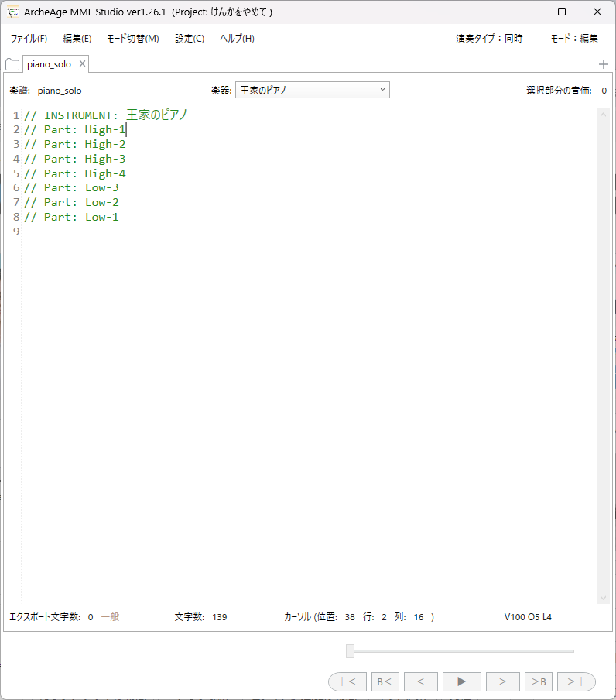Click the B< playback button
The image size is (616, 700).
coord(385,681)
